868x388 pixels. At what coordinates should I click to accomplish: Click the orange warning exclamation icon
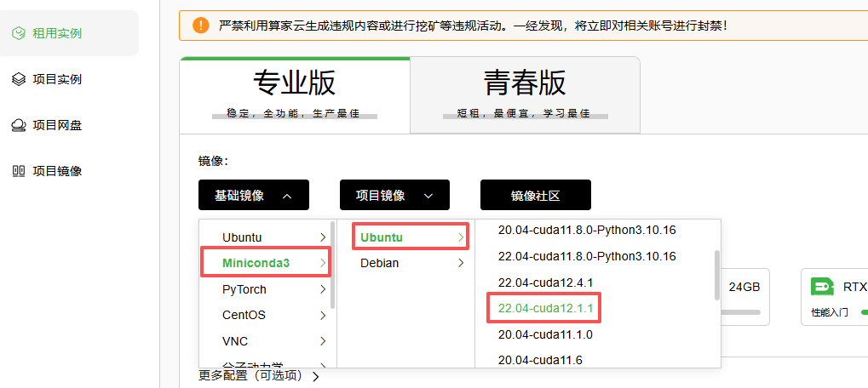point(200,25)
